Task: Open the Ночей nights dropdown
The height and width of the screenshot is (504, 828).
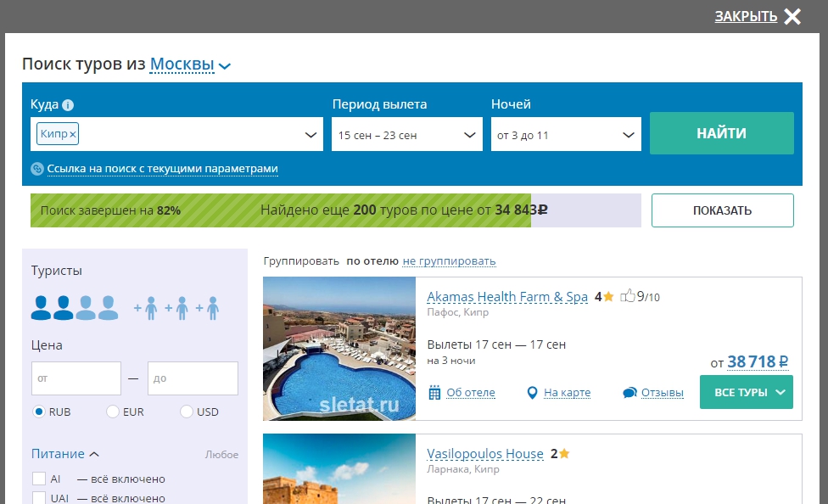Action: tap(566, 135)
